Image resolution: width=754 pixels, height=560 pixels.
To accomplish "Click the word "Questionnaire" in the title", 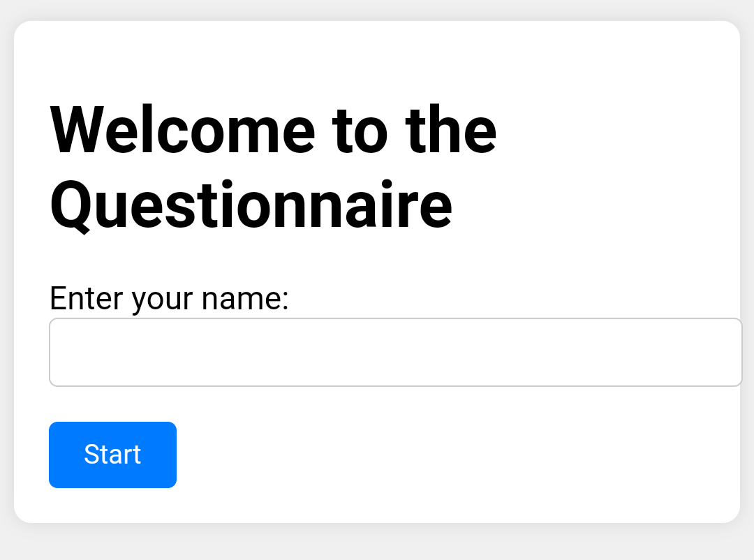I will click(251, 205).
